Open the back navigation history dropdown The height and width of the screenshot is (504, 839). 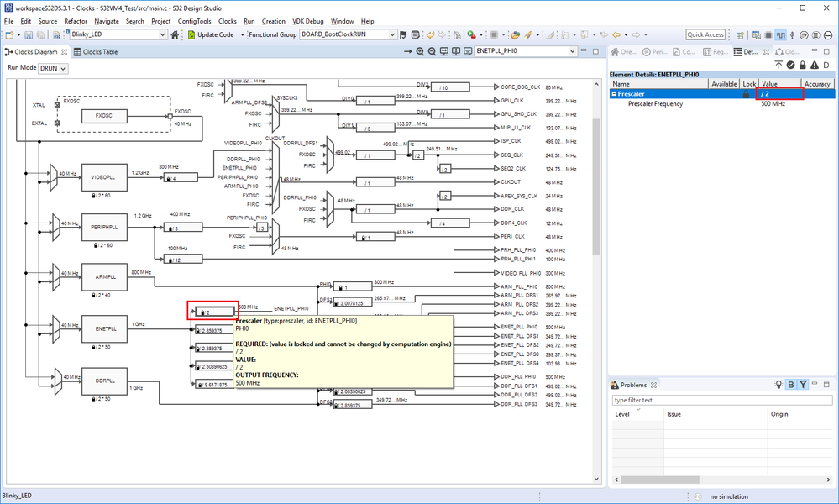625,34
